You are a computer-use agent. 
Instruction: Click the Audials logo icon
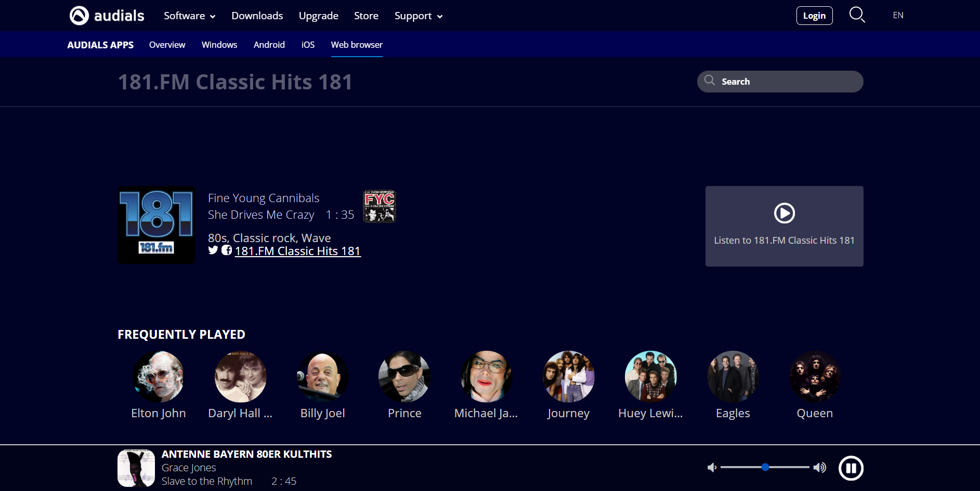click(80, 16)
